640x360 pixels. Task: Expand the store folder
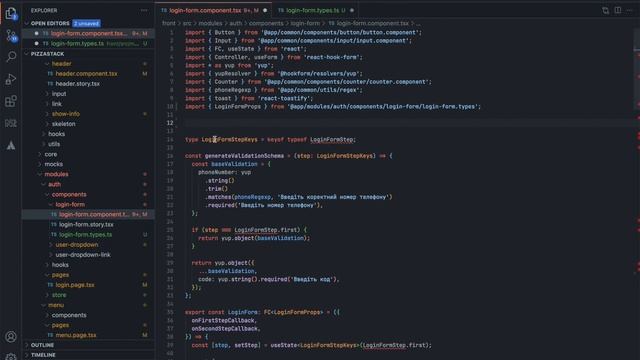tap(59, 295)
